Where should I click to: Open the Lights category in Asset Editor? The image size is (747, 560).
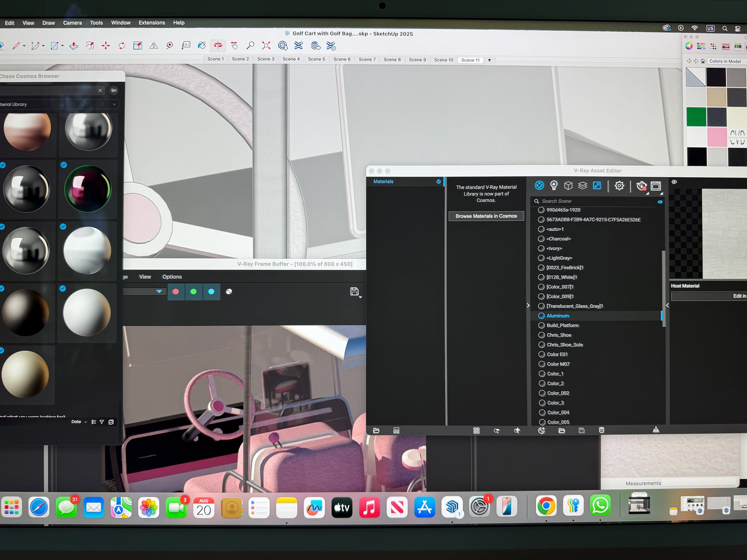click(x=553, y=185)
